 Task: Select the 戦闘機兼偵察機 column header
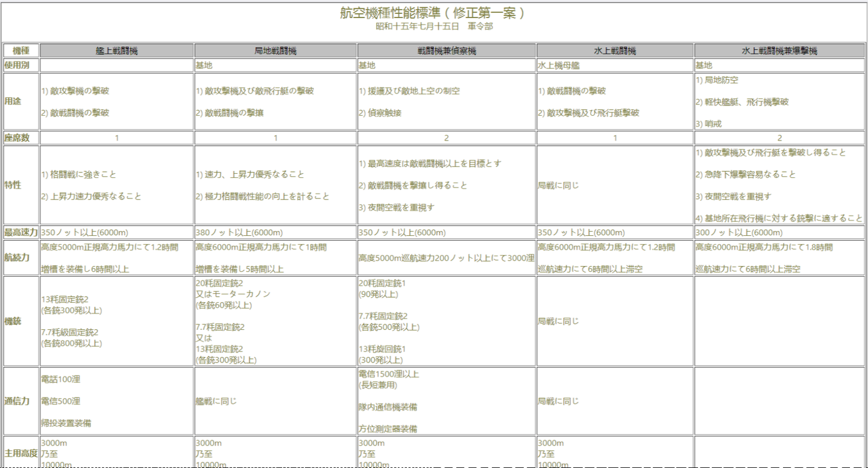point(447,51)
